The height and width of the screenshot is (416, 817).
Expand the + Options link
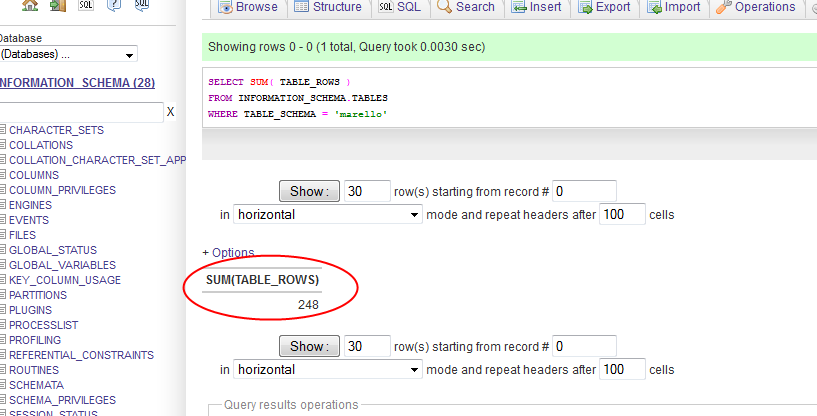pyautogui.click(x=228, y=253)
